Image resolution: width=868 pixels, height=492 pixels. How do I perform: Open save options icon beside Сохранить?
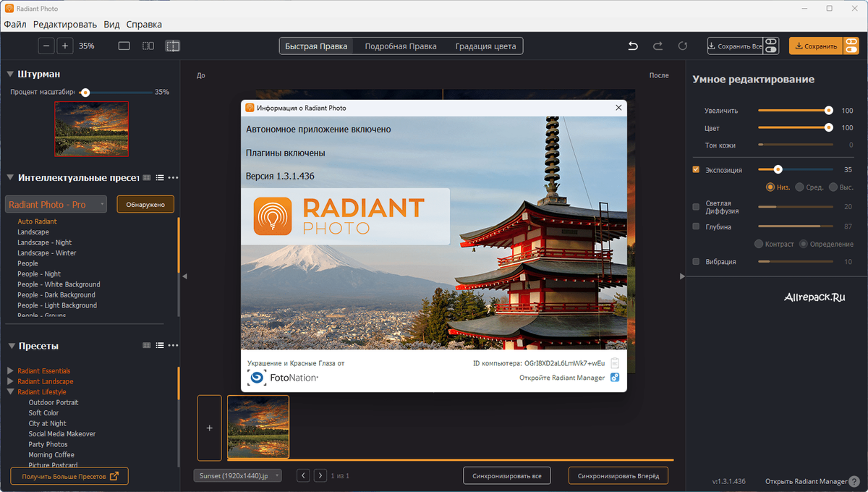(x=852, y=46)
